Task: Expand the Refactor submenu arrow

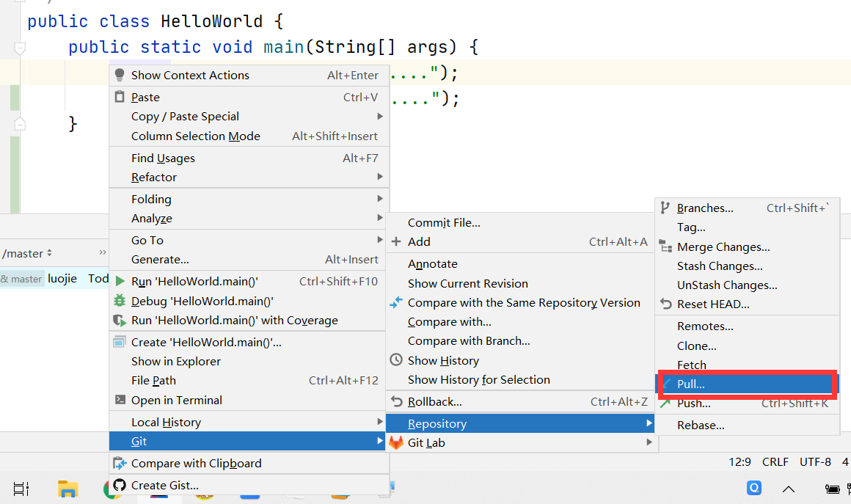Action: [x=379, y=178]
